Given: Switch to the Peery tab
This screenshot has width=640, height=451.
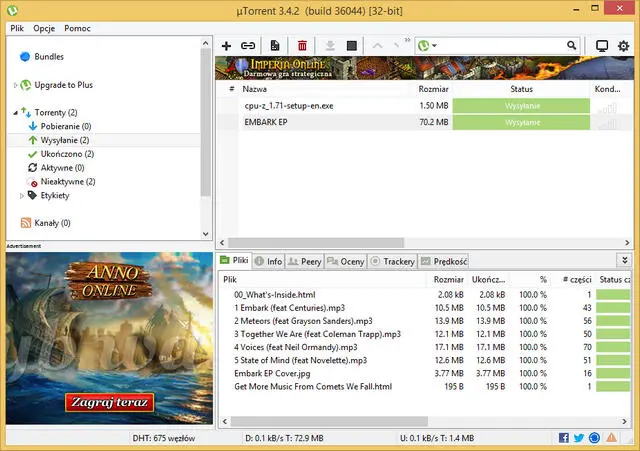Looking at the screenshot, I should 304,261.
